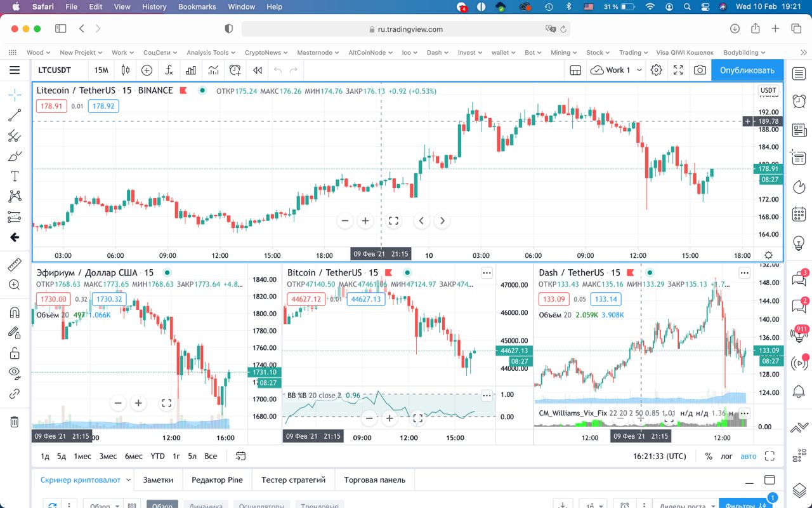
Task: Open public chats with 3 unread badge
Action: [799, 278]
